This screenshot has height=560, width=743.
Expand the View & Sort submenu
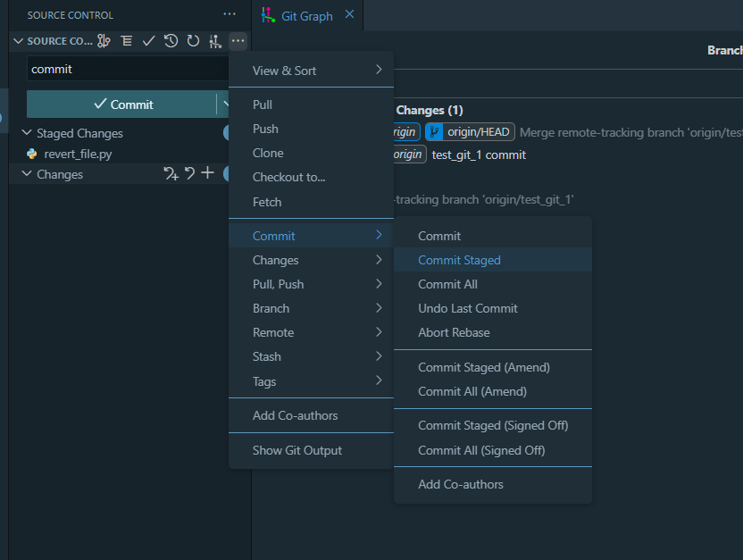click(379, 70)
